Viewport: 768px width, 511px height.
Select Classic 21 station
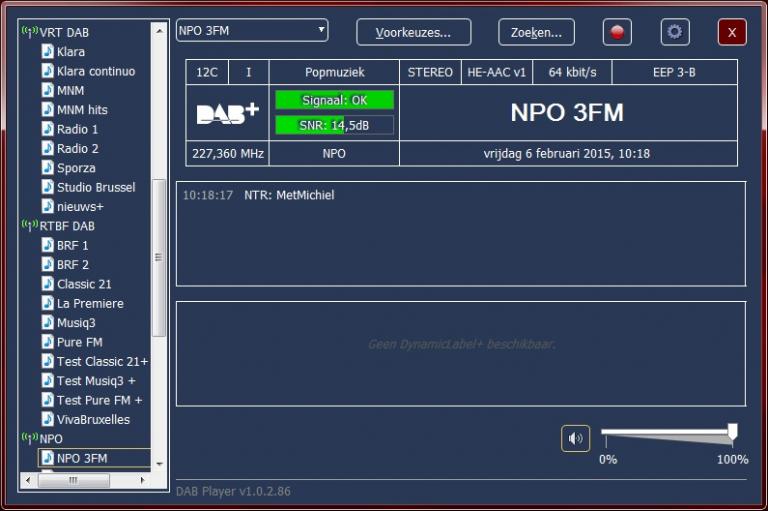pyautogui.click(x=84, y=284)
